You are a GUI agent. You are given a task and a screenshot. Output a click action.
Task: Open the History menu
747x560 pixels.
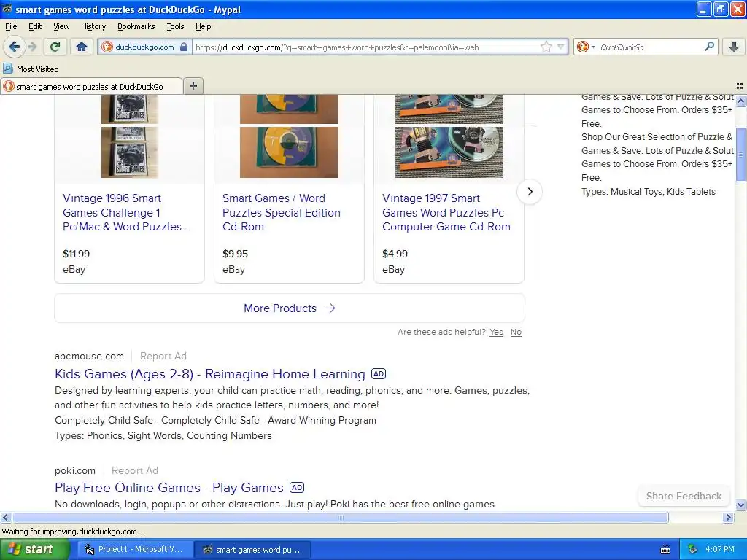(93, 27)
